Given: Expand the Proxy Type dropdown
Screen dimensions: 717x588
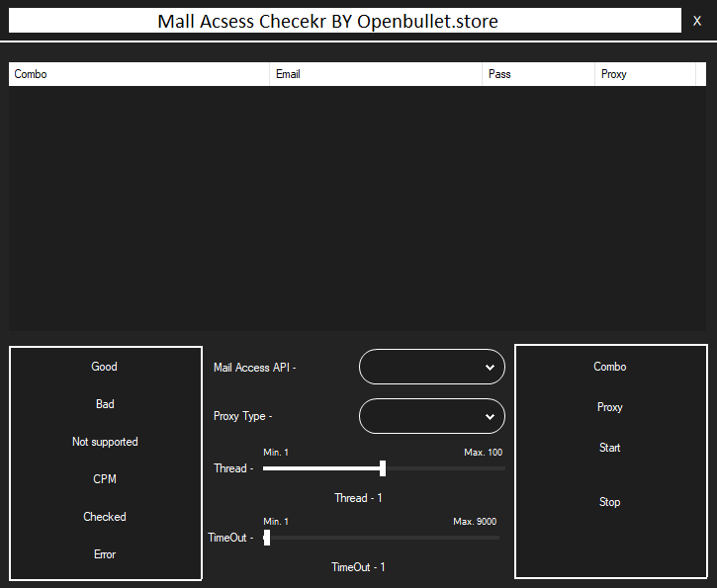Looking at the screenshot, I should (432, 416).
